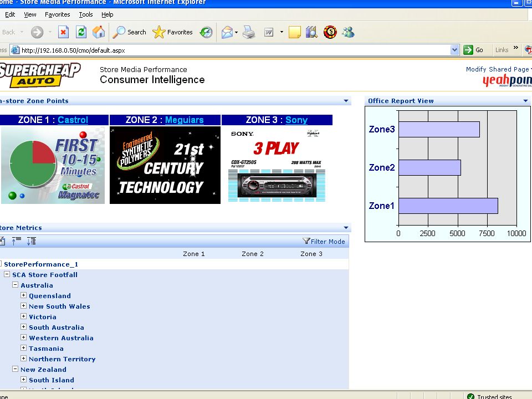Image resolution: width=532 pixels, height=399 pixels.
Task: Open the History clock icon
Action: point(206,32)
